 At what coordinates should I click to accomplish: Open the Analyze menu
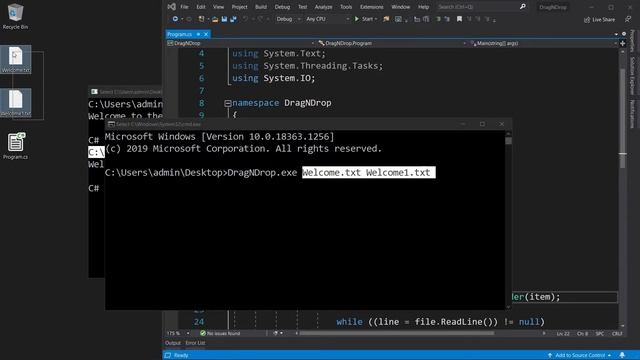(x=323, y=7)
